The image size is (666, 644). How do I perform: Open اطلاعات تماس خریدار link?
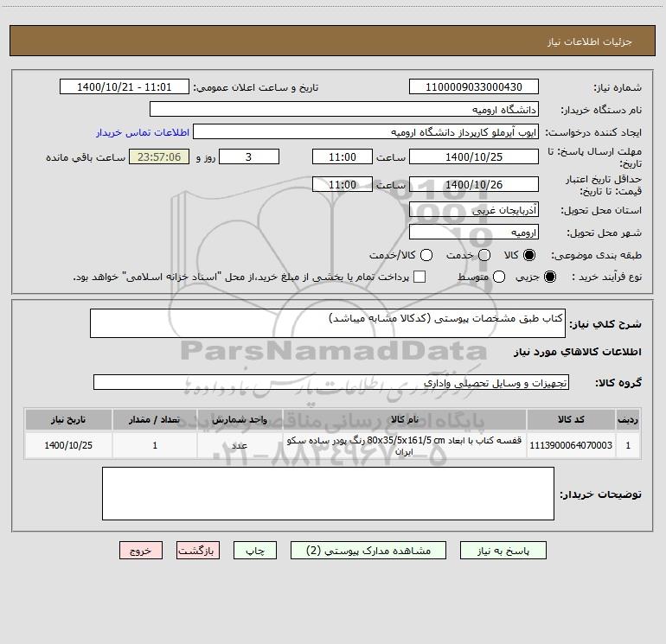tap(143, 132)
